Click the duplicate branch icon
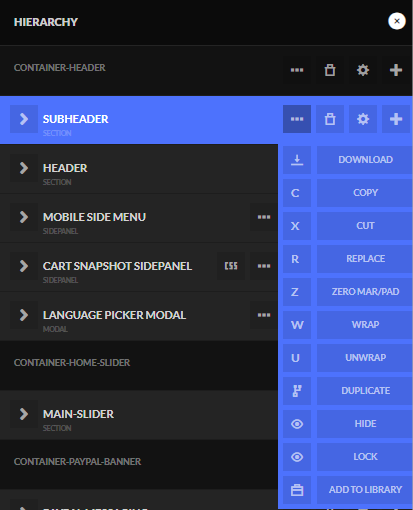This screenshot has height=510, width=413. 297,391
